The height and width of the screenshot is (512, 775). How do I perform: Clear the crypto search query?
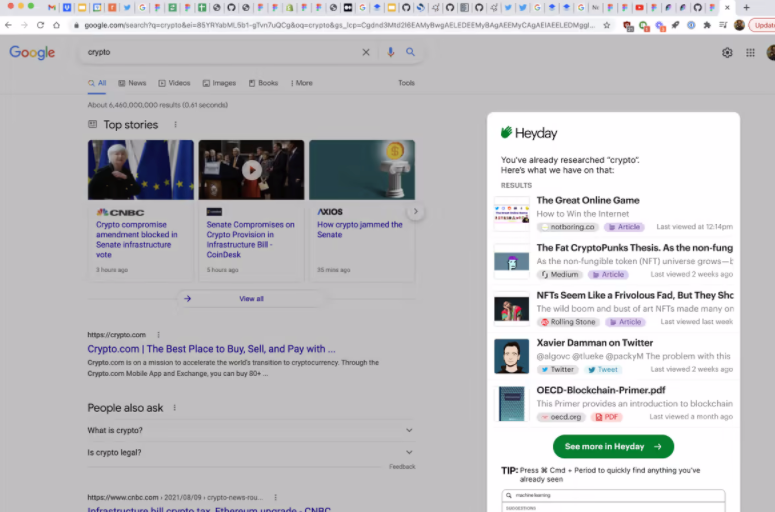tap(366, 52)
